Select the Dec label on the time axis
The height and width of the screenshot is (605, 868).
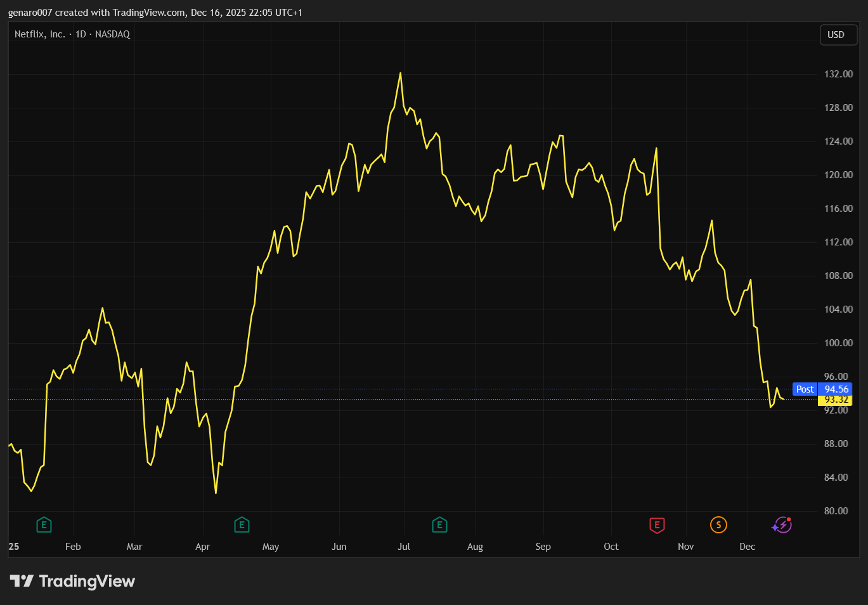tap(748, 547)
